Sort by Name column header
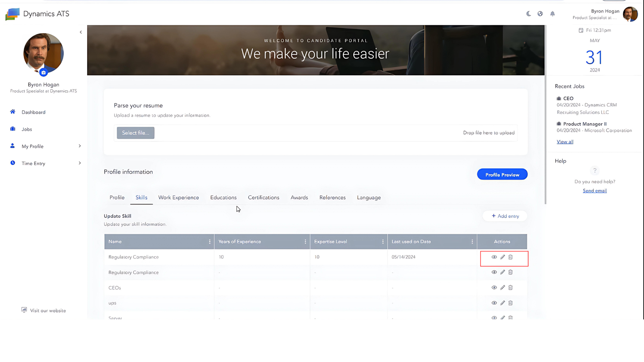The width and height of the screenshot is (644, 362). [x=115, y=242]
